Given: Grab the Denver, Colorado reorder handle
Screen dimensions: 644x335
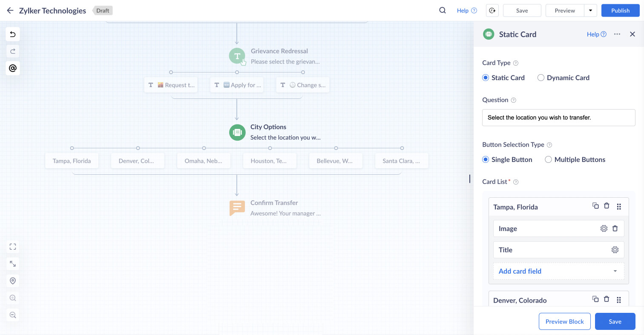Looking at the screenshot, I should pos(619,300).
